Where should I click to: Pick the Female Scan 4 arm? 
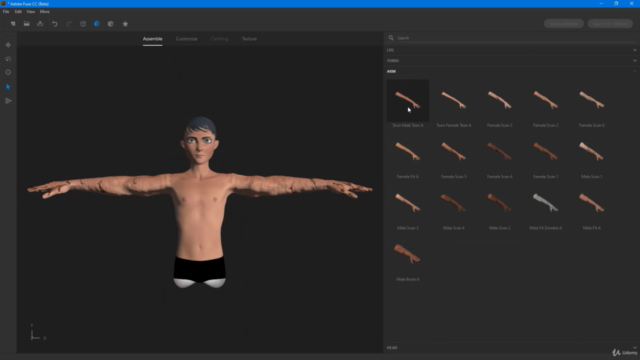point(500,152)
